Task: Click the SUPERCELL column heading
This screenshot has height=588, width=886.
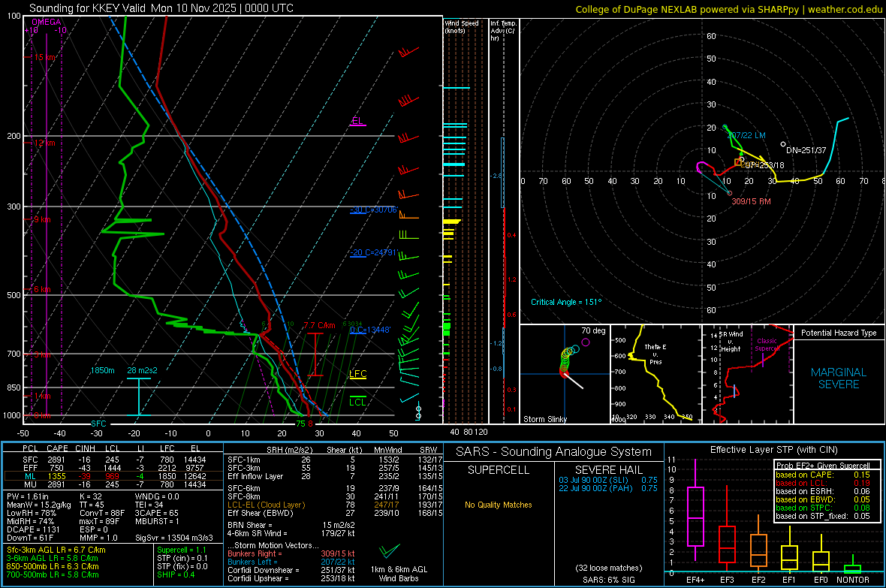Action: click(499, 470)
